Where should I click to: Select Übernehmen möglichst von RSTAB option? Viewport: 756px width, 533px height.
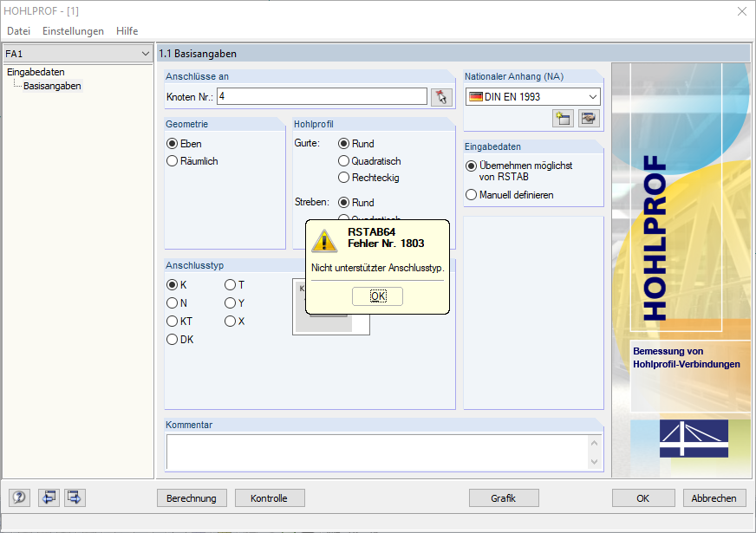point(518,171)
